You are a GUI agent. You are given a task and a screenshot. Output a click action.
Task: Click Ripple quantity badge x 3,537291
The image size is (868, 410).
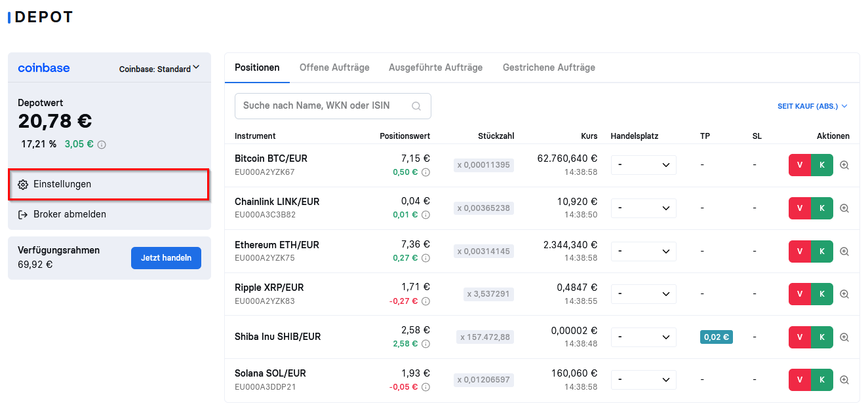tap(489, 294)
